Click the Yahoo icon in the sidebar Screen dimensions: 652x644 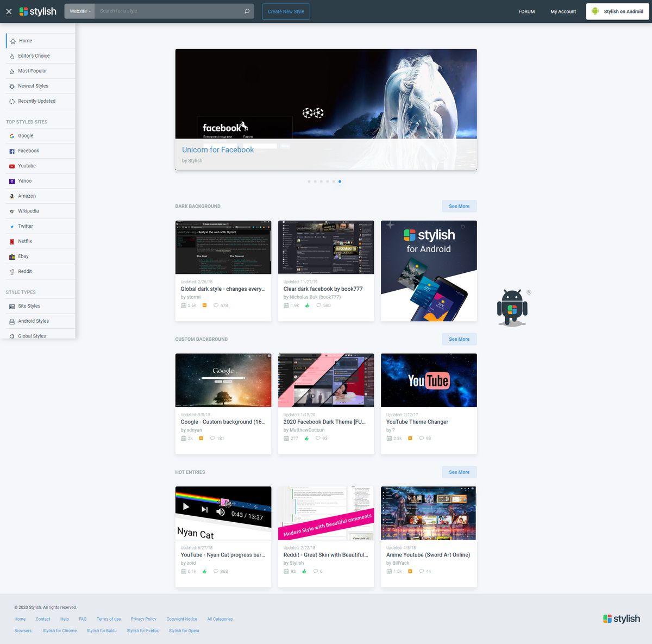coord(12,181)
